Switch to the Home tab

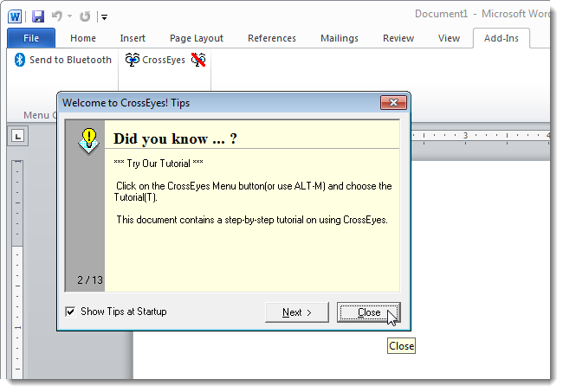(83, 38)
